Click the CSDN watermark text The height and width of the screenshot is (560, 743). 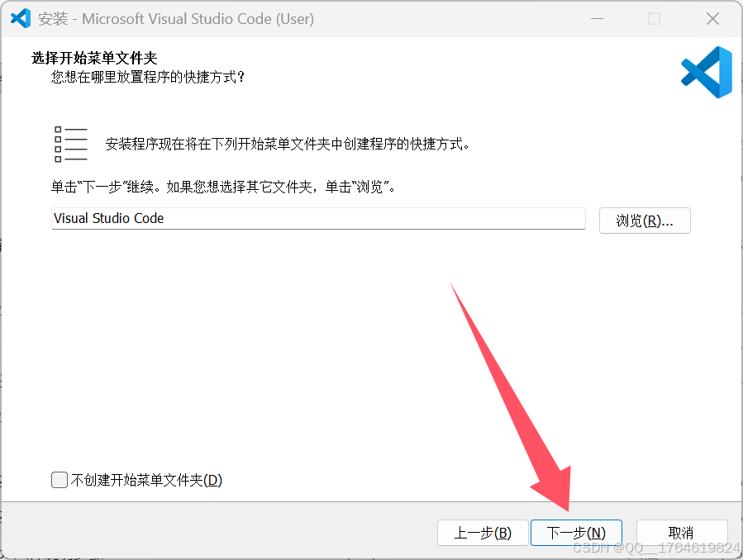tap(656, 548)
